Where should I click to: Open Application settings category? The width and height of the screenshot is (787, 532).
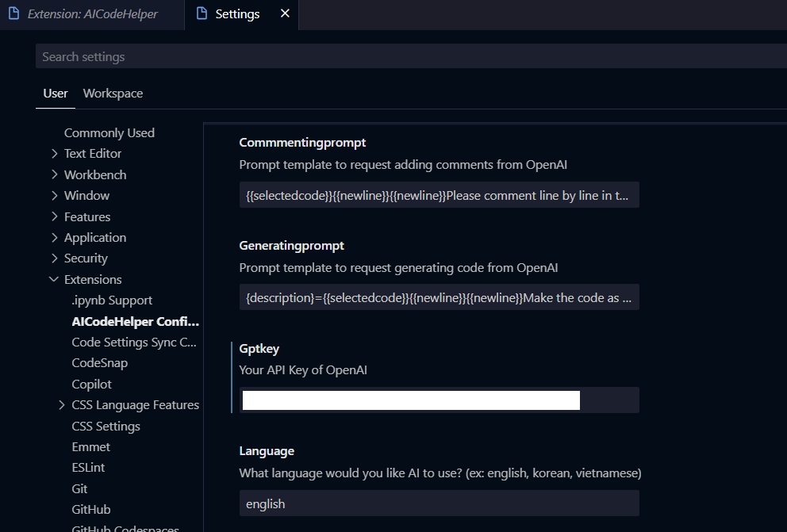(x=95, y=238)
